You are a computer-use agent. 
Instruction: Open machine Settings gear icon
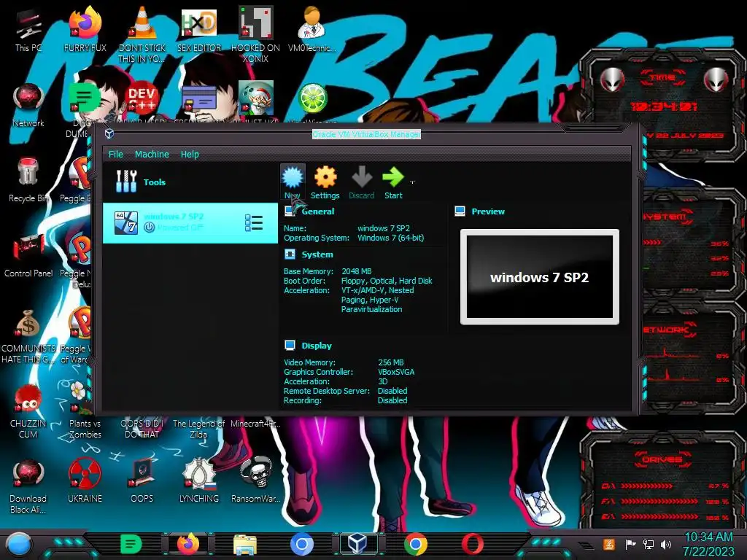tap(325, 182)
